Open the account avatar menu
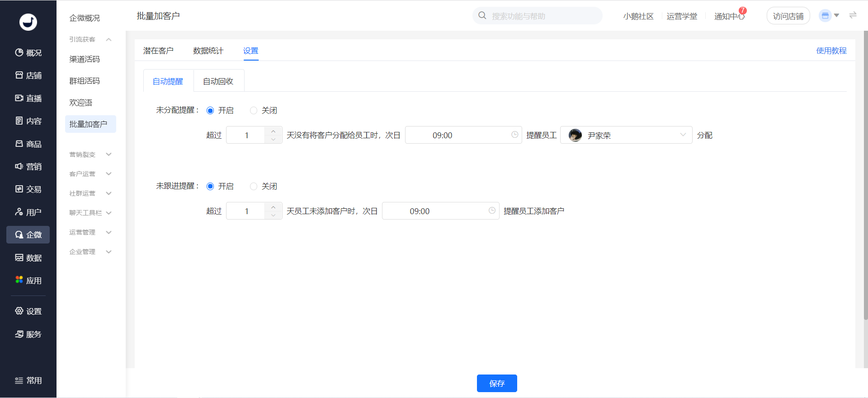This screenshot has height=398, width=868. [x=829, y=16]
